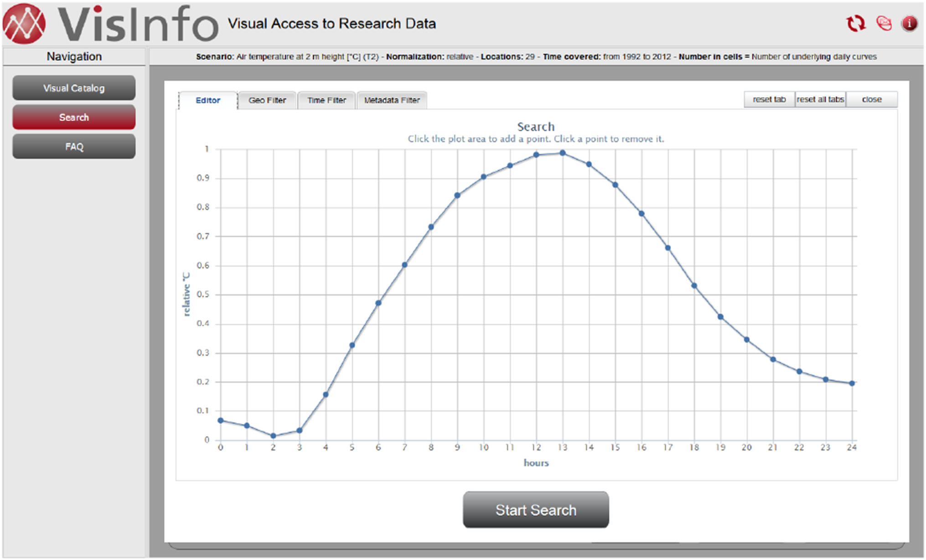Select the Editor tab

[208, 100]
